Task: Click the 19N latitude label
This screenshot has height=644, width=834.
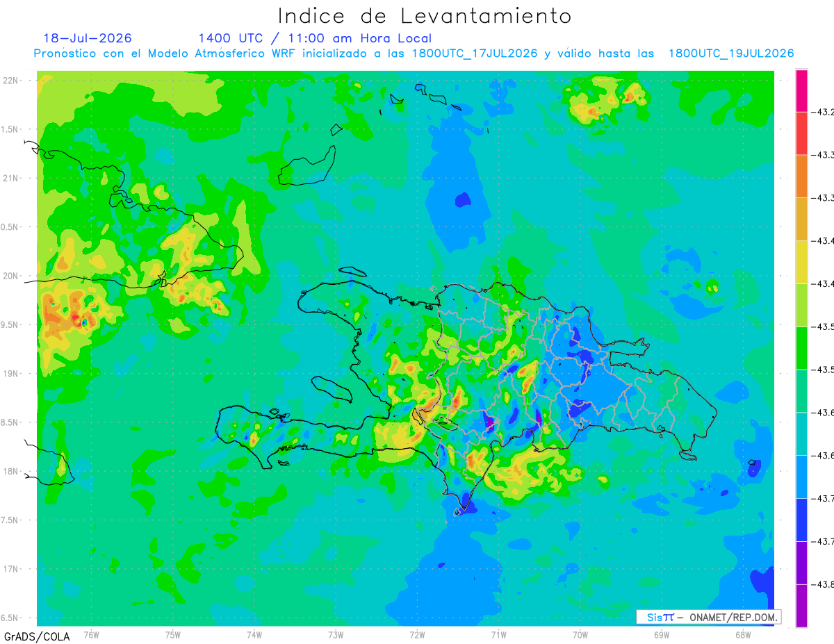Action: coord(12,373)
